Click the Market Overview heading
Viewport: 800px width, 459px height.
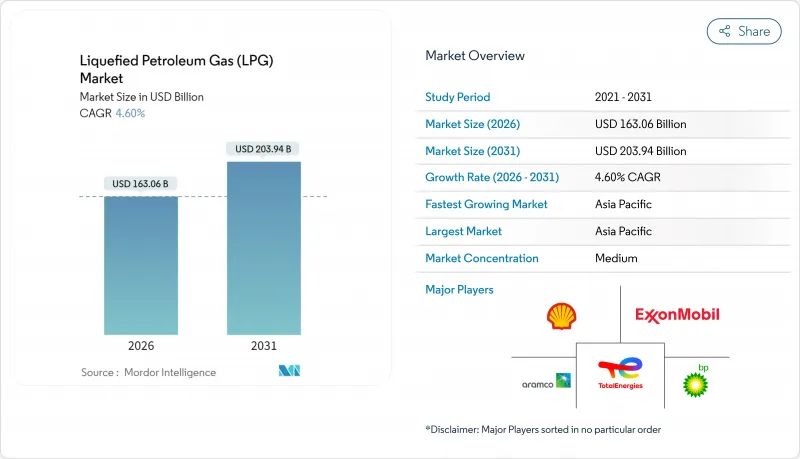pyautogui.click(x=474, y=56)
